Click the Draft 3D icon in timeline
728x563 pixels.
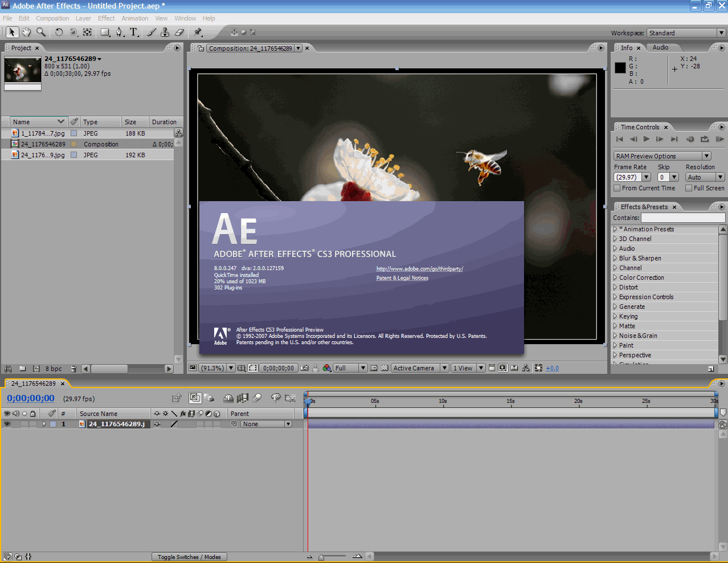(x=209, y=398)
